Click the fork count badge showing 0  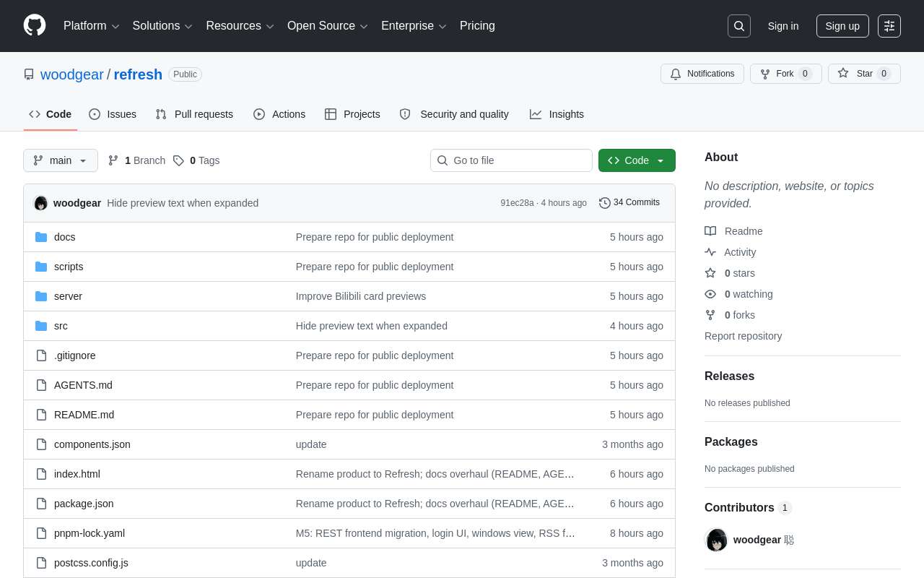point(805,74)
